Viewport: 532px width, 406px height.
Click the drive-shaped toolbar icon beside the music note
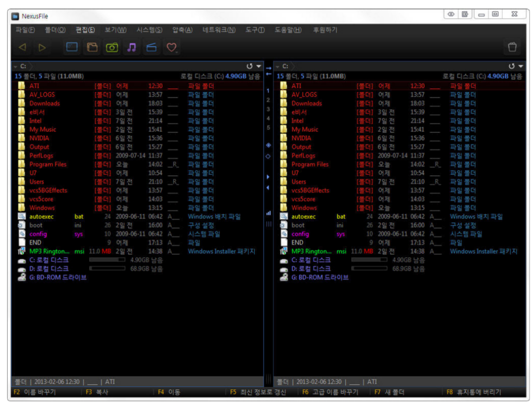pyautogui.click(x=151, y=47)
